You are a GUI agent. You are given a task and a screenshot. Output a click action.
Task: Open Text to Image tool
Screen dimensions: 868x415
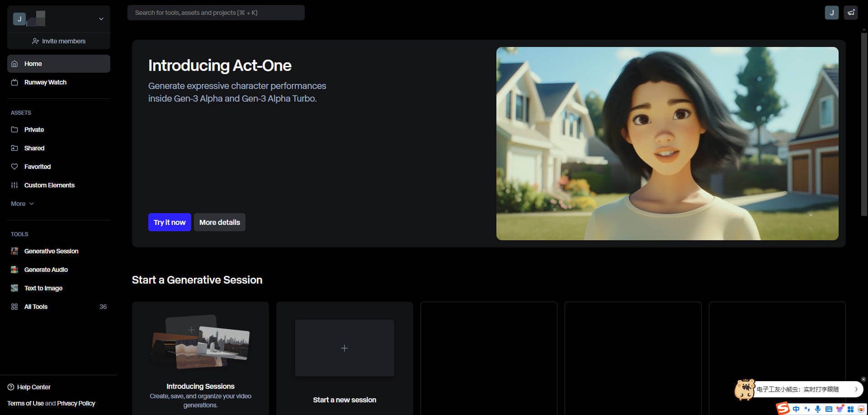click(59, 288)
